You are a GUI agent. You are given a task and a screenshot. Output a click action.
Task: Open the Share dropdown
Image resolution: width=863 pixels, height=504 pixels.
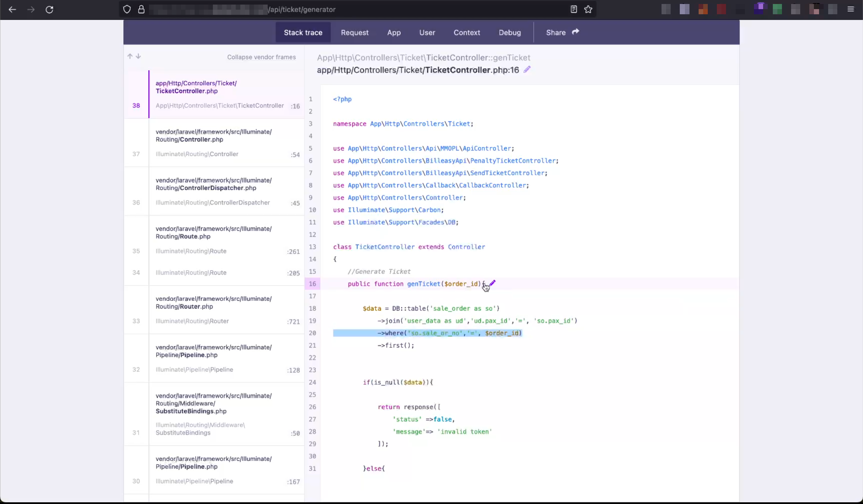click(562, 32)
